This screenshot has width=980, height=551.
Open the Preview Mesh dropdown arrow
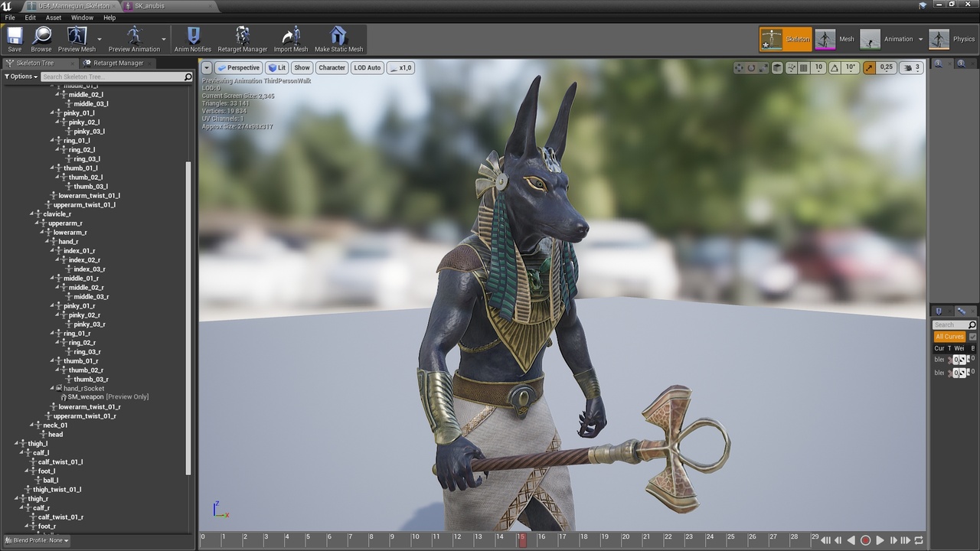pyautogui.click(x=100, y=39)
